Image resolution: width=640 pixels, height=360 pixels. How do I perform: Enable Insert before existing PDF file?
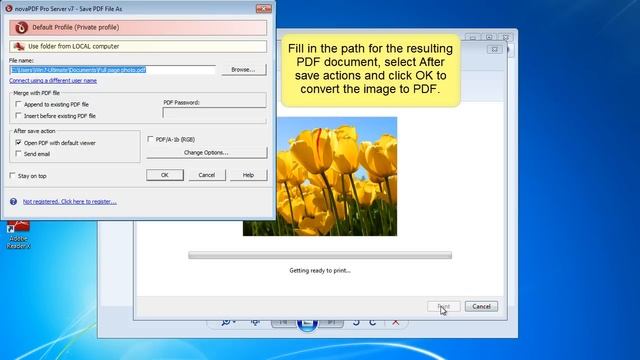18,116
